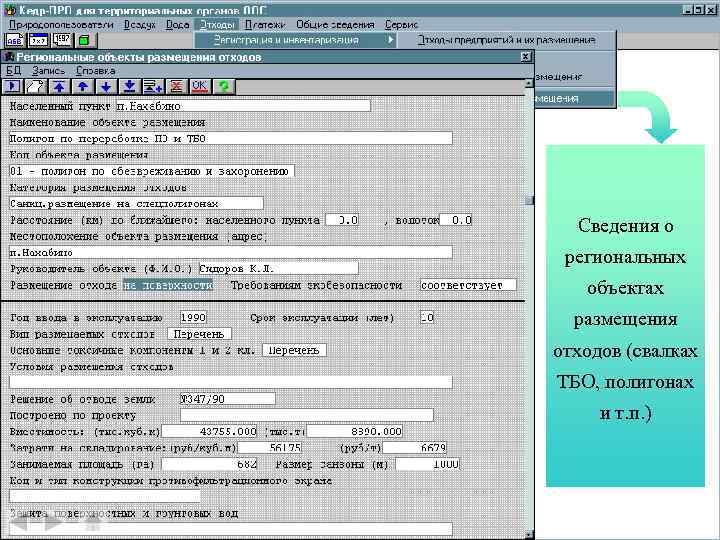Click Перечень button for Вид размещаемых отходов
The image size is (720, 540).
coord(199,334)
